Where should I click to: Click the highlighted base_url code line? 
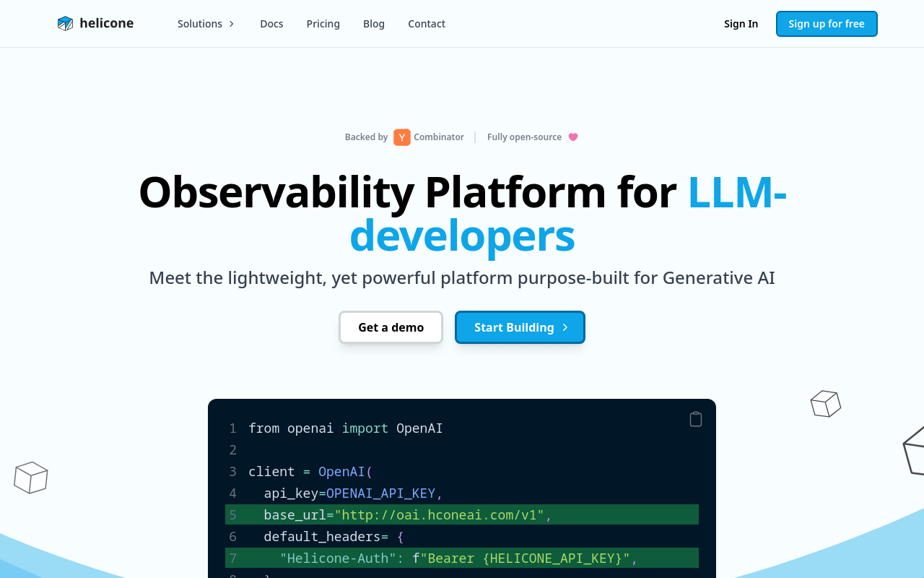click(462, 514)
